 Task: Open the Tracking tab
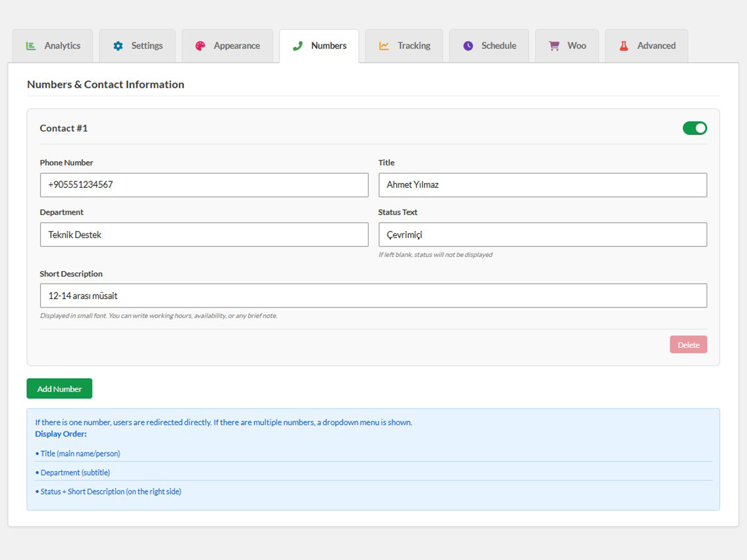coord(404,46)
